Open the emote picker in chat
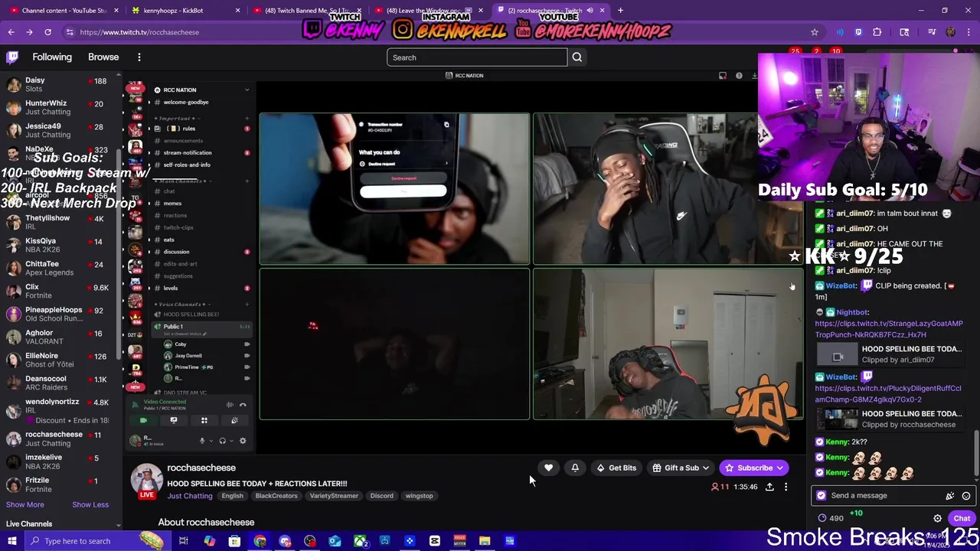 (x=966, y=496)
